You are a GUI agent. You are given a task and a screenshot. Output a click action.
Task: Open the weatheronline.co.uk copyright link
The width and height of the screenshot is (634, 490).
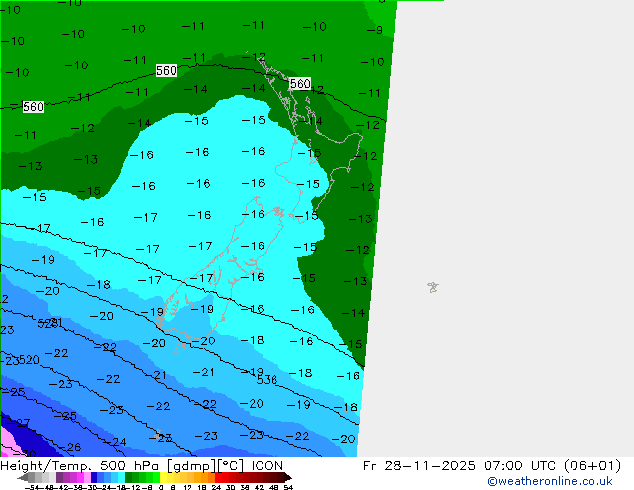549,481
